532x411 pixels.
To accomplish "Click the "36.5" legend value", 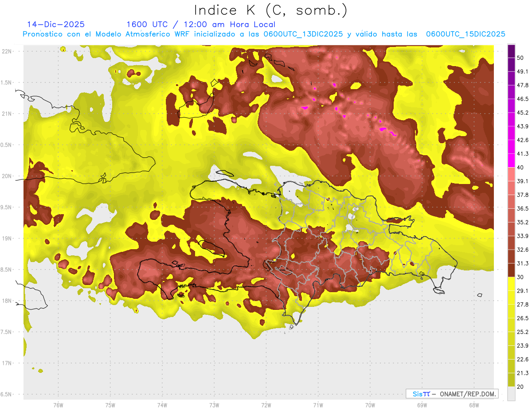I will tap(523, 208).
